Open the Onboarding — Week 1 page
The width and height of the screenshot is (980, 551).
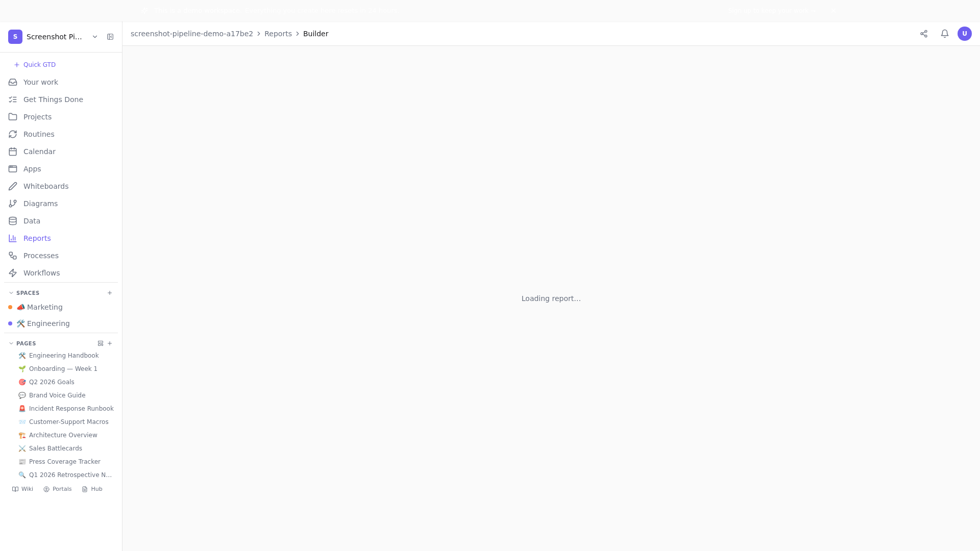tap(64, 369)
